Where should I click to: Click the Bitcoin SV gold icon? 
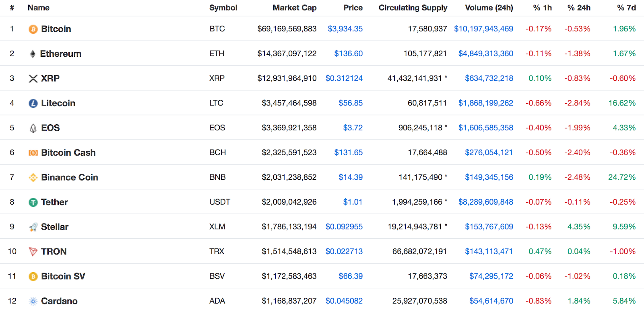pyautogui.click(x=33, y=277)
